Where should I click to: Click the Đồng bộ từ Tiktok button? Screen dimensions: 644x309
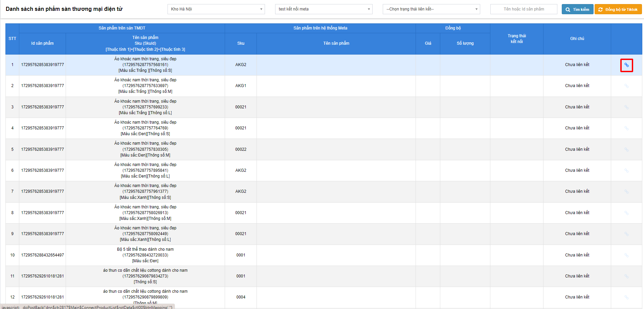click(618, 9)
